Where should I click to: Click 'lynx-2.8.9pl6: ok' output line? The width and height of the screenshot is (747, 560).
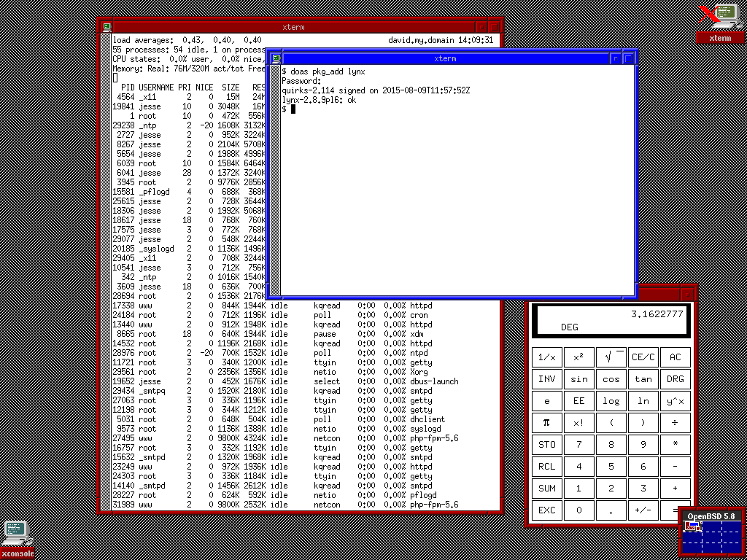(x=319, y=100)
